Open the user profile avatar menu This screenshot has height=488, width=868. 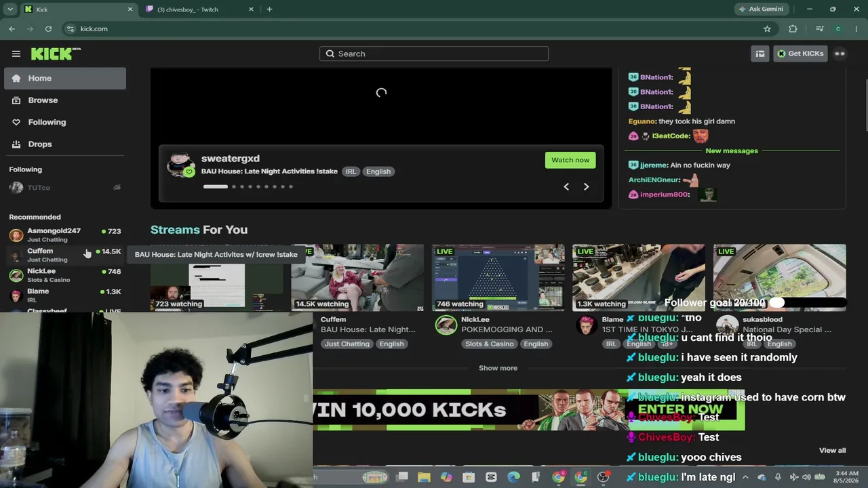point(840,54)
